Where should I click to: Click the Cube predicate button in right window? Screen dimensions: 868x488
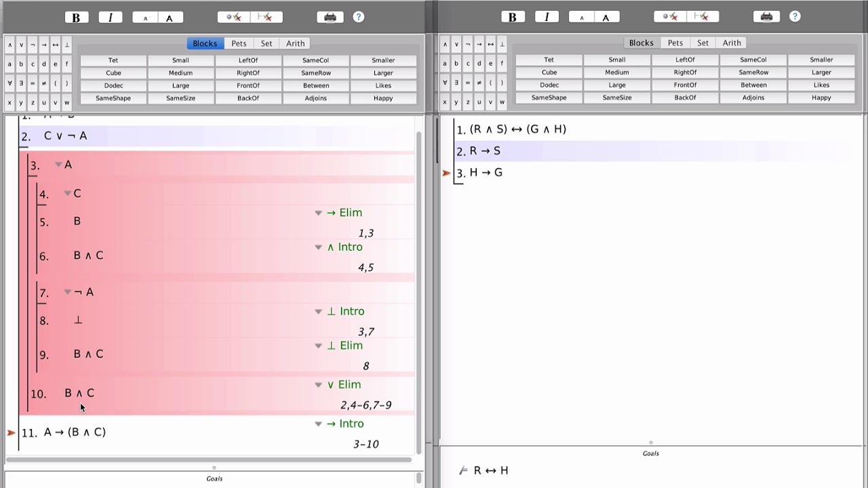[549, 73]
